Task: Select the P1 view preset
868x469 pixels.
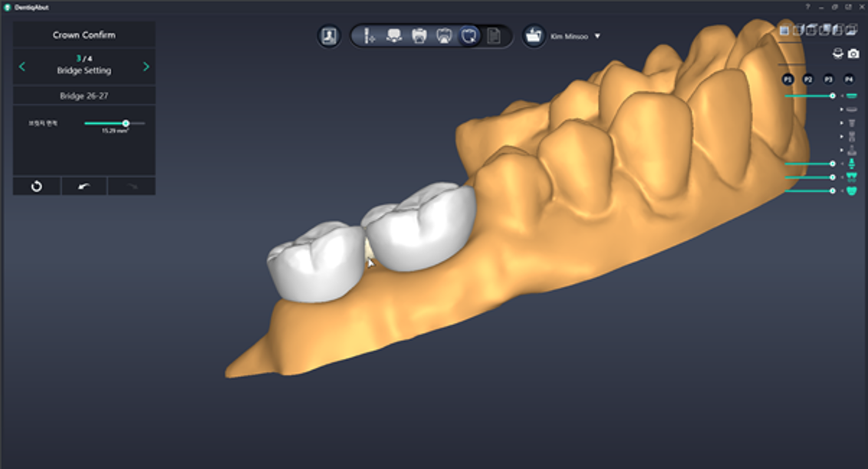Action: coord(787,79)
